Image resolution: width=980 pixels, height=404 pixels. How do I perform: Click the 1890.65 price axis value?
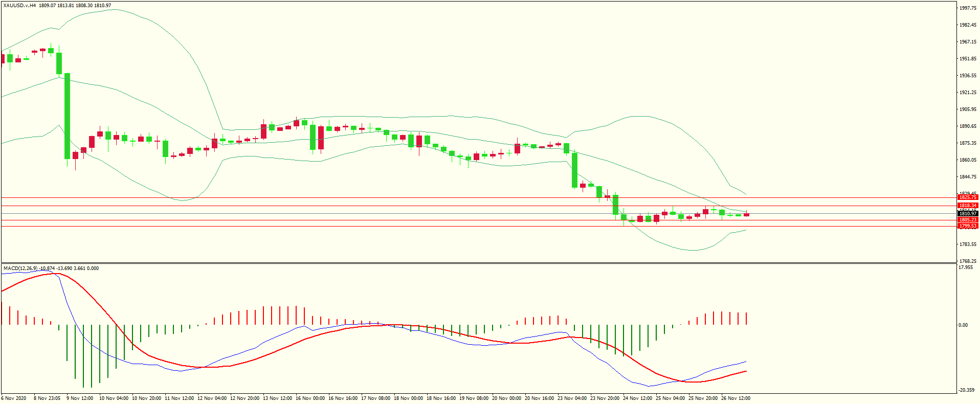click(x=968, y=126)
